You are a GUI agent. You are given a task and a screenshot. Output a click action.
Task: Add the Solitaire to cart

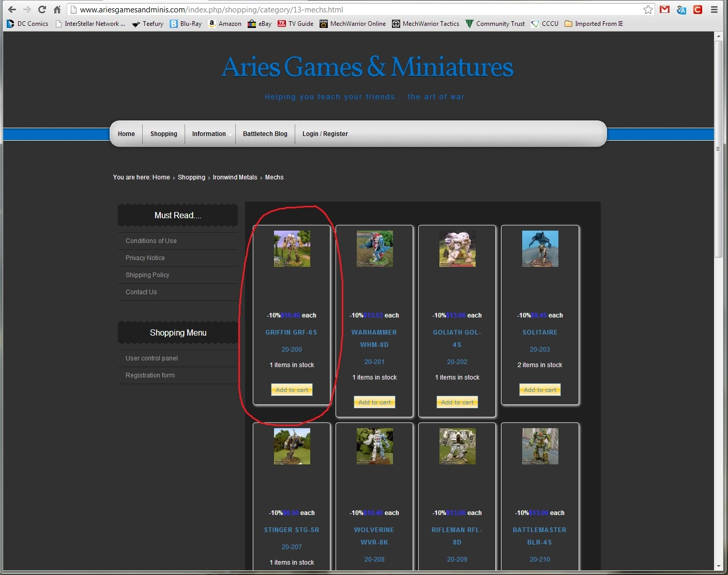[x=540, y=390]
